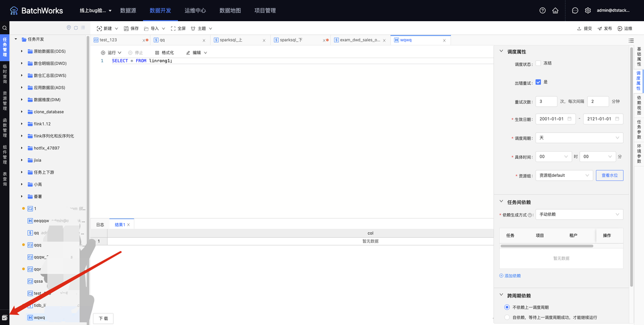Viewport: 644px width, 325px height.
Task: Open the 手动依赖 dropdown
Action: click(x=579, y=215)
